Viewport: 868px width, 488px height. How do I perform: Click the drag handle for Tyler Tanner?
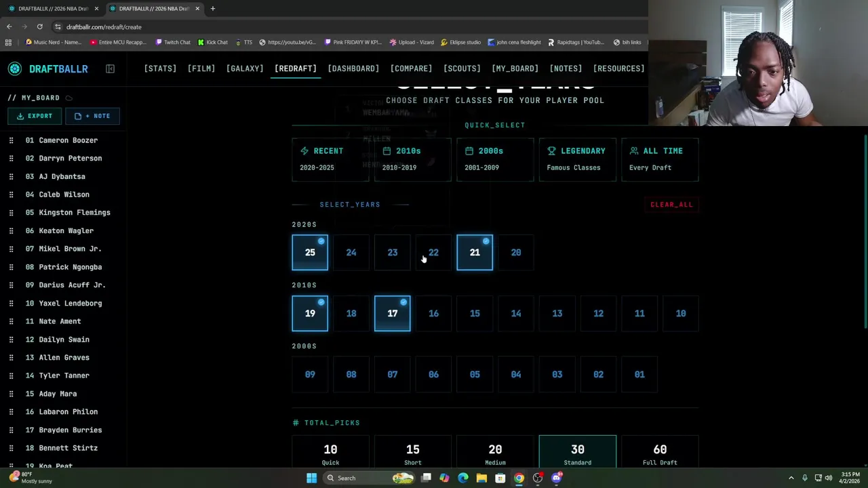point(11,375)
